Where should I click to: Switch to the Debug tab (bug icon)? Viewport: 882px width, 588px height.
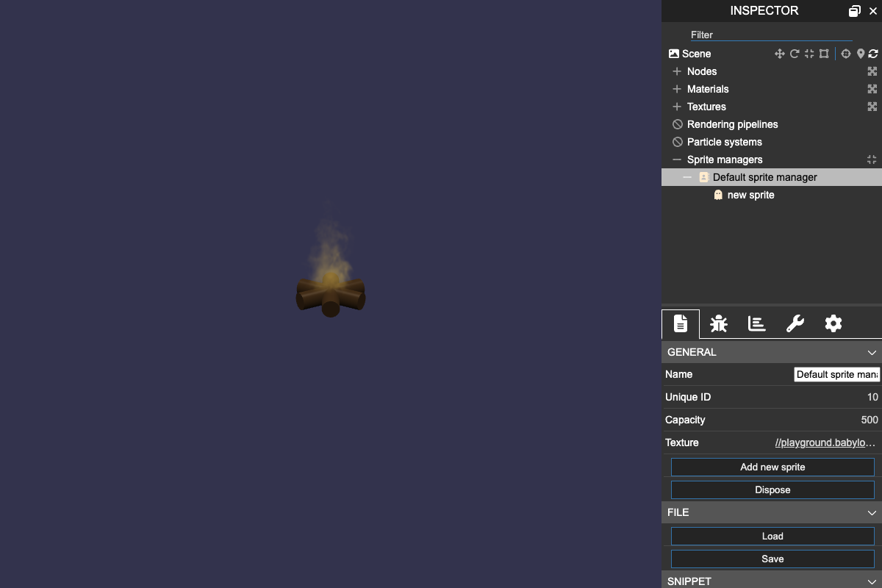coord(719,323)
